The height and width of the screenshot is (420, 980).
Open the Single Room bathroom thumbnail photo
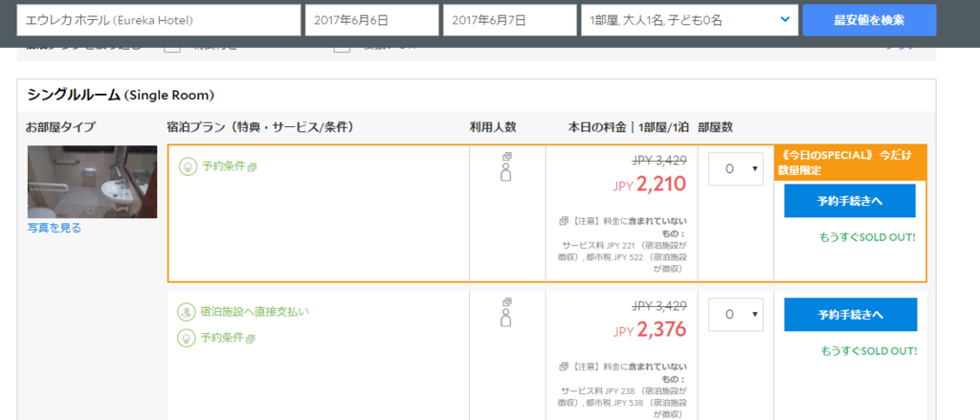point(93,182)
